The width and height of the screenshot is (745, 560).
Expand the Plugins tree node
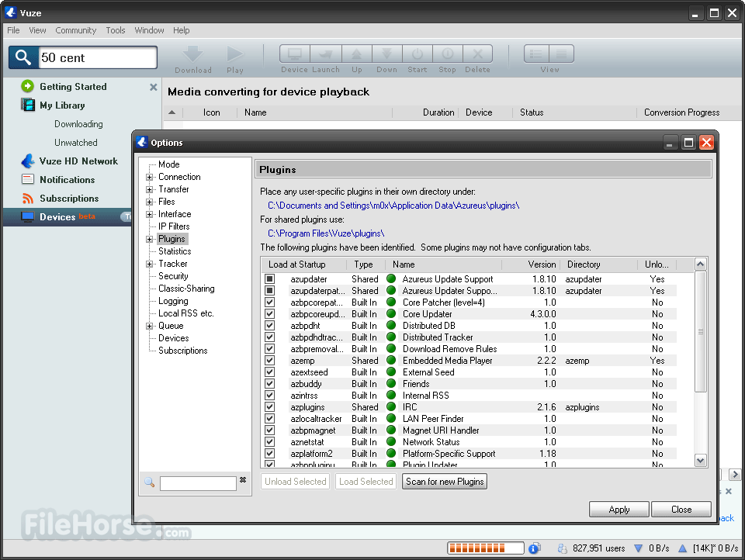click(149, 239)
